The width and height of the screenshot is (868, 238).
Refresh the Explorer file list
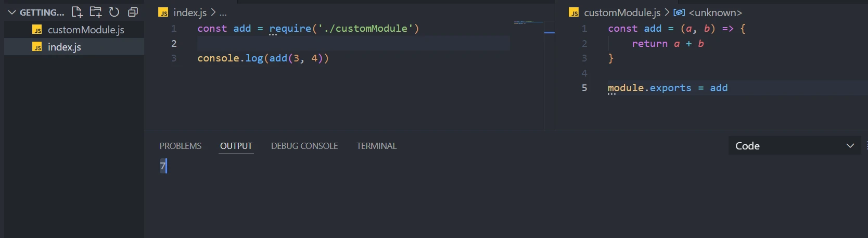click(x=114, y=12)
